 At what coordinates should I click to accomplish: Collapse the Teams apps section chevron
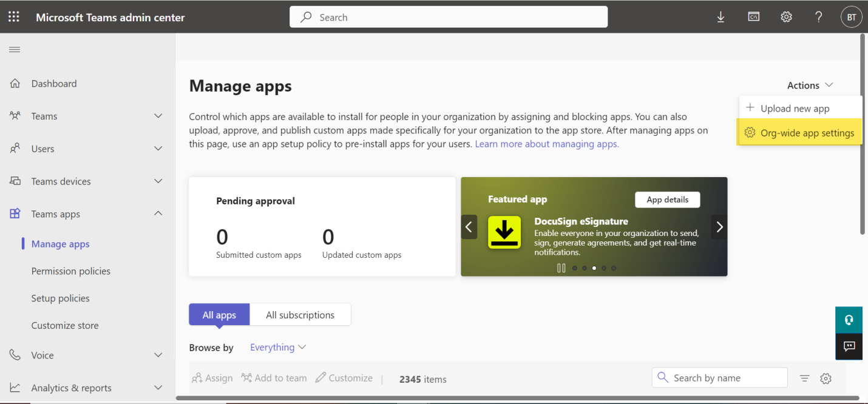[x=158, y=214]
